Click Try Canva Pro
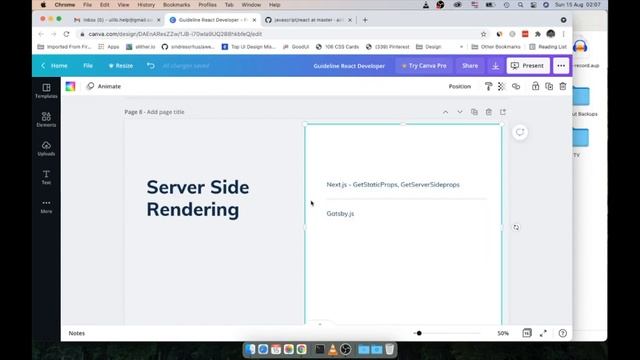Image resolution: width=640 pixels, height=360 pixels. coord(424,66)
